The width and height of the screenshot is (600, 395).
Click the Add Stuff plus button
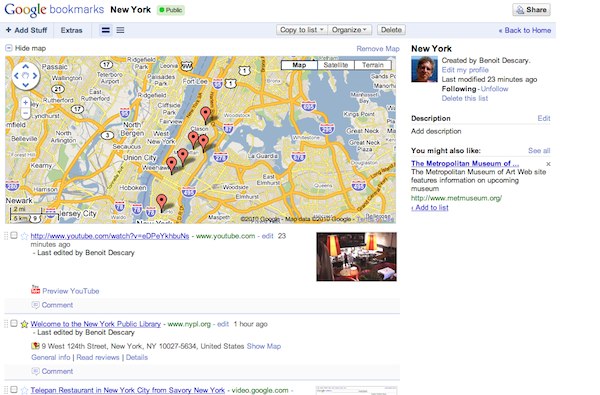click(26, 30)
